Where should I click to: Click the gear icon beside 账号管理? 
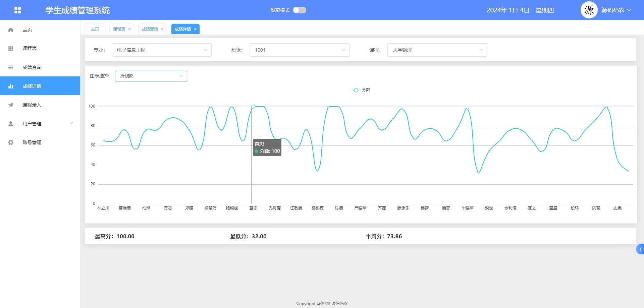[11, 142]
